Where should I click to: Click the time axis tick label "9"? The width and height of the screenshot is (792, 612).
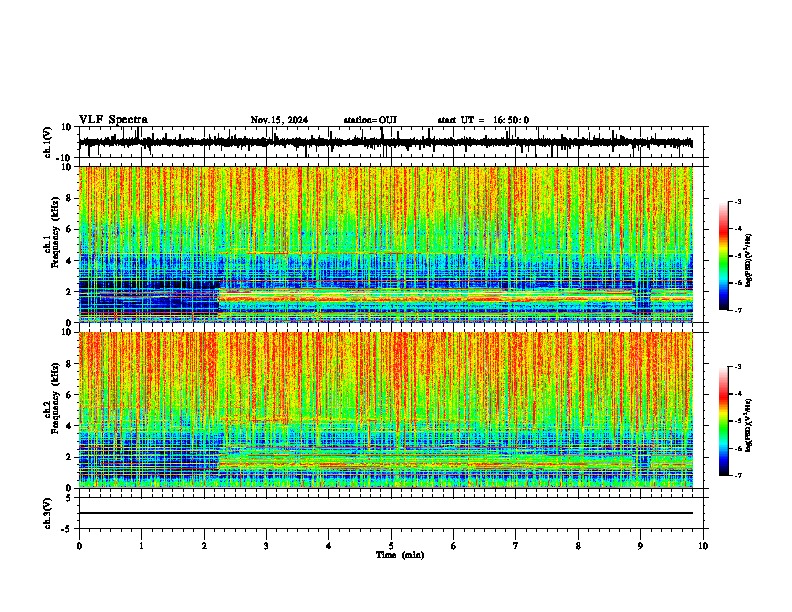pos(640,546)
